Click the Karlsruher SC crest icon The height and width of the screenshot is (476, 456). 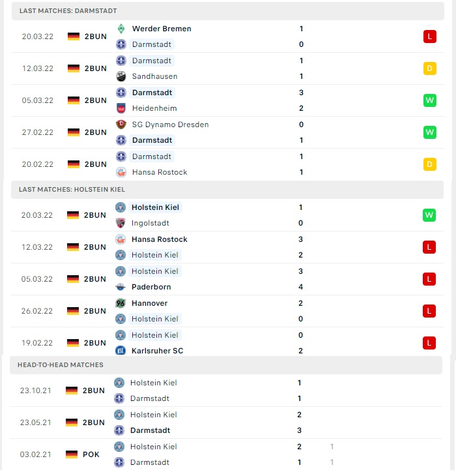(x=121, y=351)
